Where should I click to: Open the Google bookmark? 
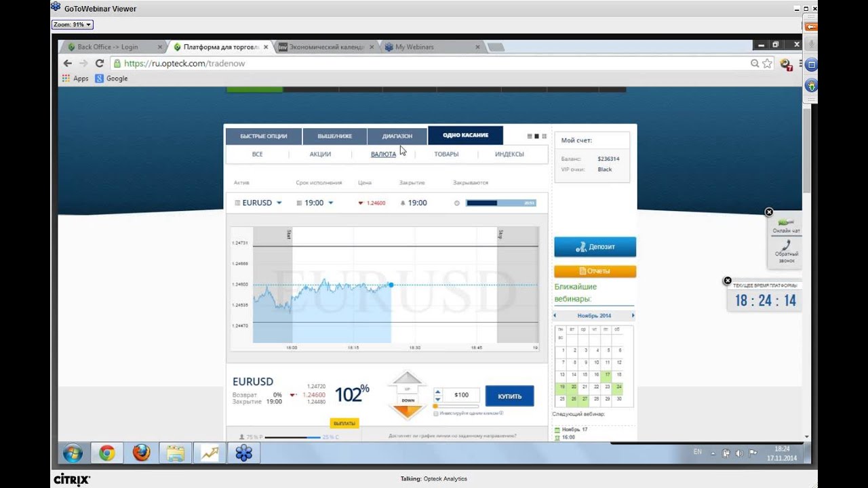(x=111, y=79)
